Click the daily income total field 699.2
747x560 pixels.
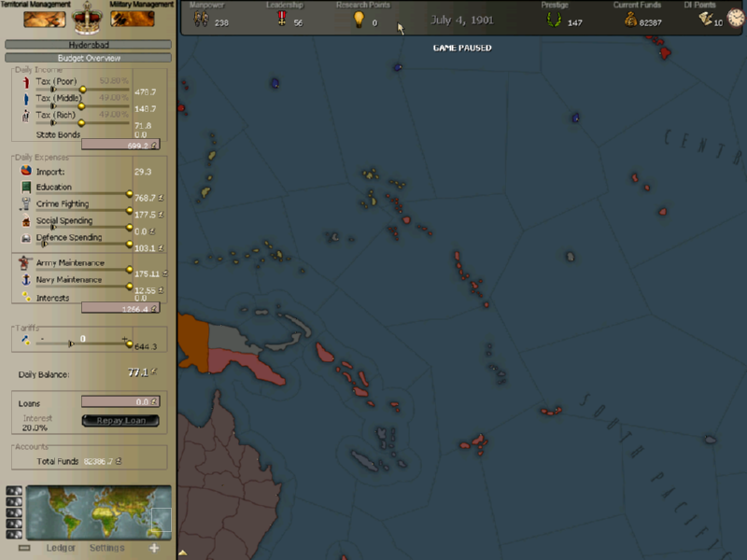(x=120, y=145)
